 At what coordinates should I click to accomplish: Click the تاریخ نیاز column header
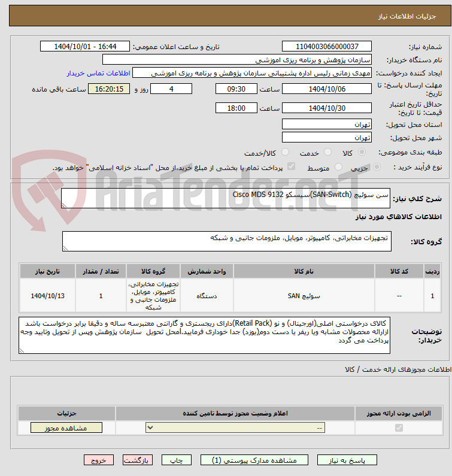[x=48, y=271]
